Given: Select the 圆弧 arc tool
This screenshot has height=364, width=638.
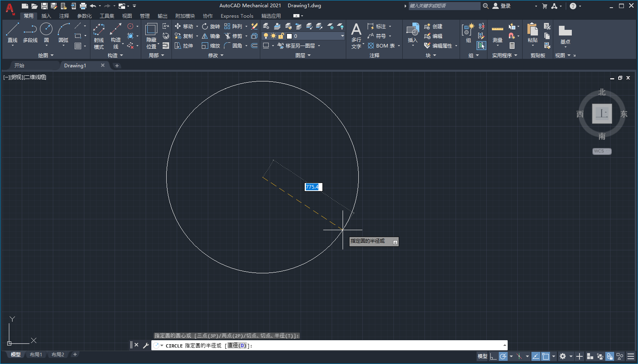Looking at the screenshot, I should [63, 33].
